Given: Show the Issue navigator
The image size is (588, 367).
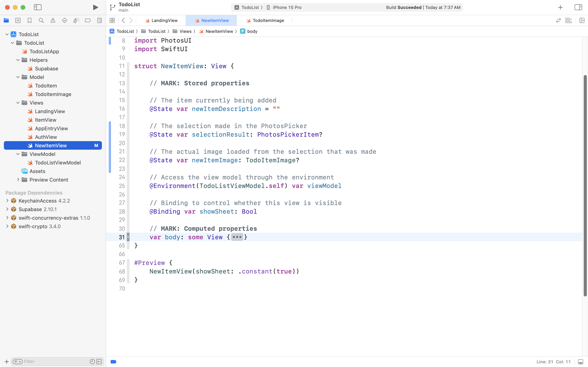Looking at the screenshot, I should pos(53,20).
